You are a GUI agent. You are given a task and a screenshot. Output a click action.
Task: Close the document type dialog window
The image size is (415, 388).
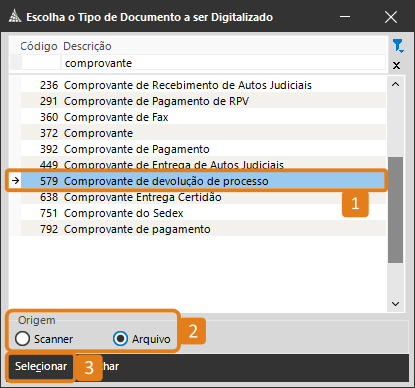point(391,17)
